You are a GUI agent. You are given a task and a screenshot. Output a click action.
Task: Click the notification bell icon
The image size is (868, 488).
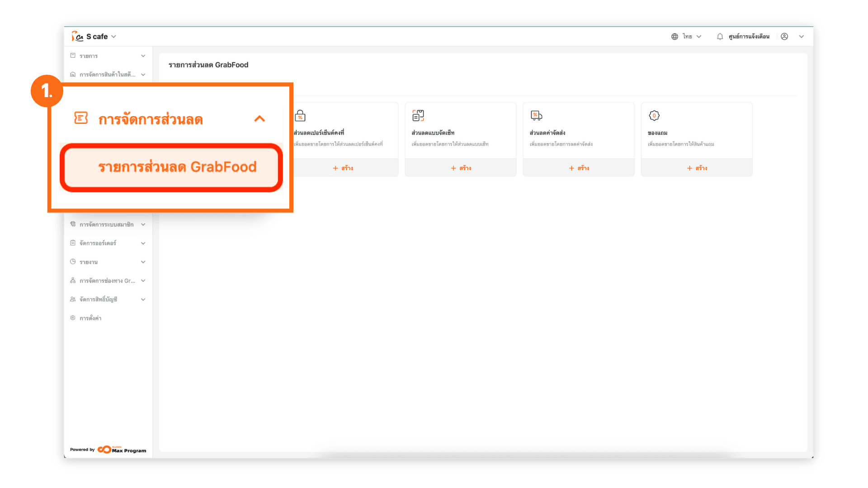tap(720, 37)
